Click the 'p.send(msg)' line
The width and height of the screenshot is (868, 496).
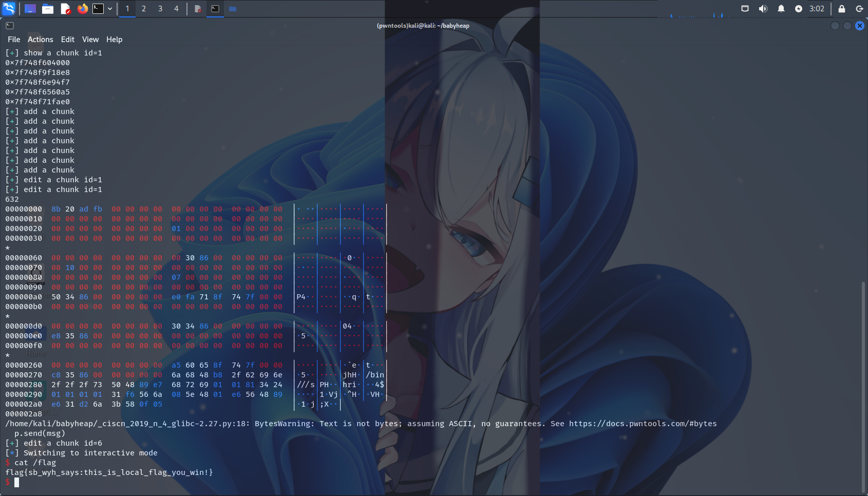click(40, 433)
